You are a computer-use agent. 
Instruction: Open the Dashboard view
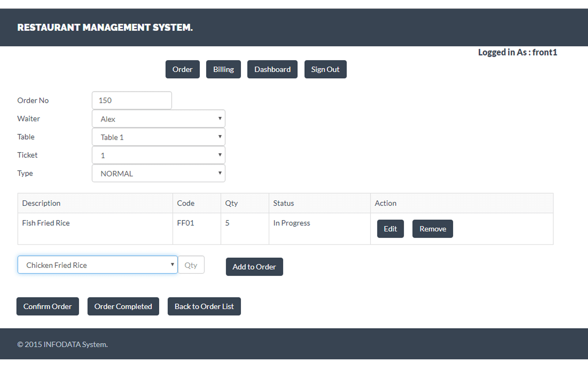point(272,69)
